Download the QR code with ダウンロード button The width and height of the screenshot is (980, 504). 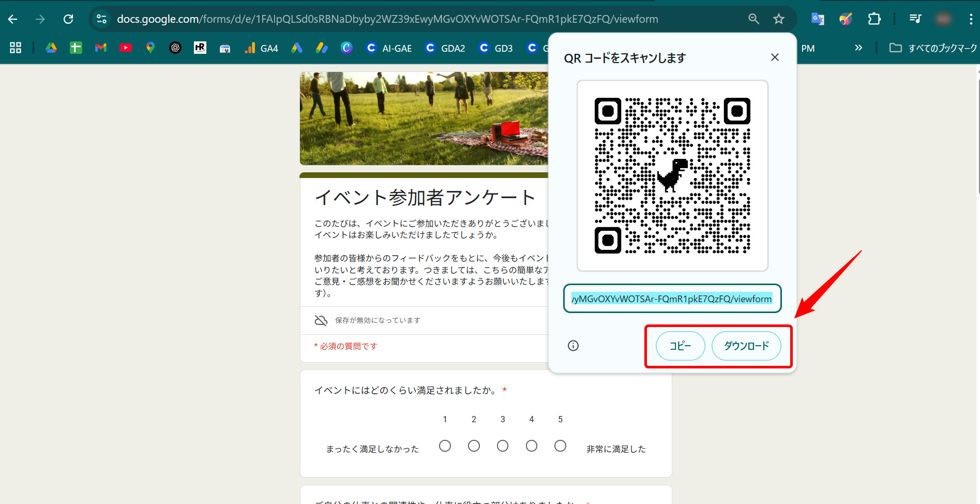(746, 346)
